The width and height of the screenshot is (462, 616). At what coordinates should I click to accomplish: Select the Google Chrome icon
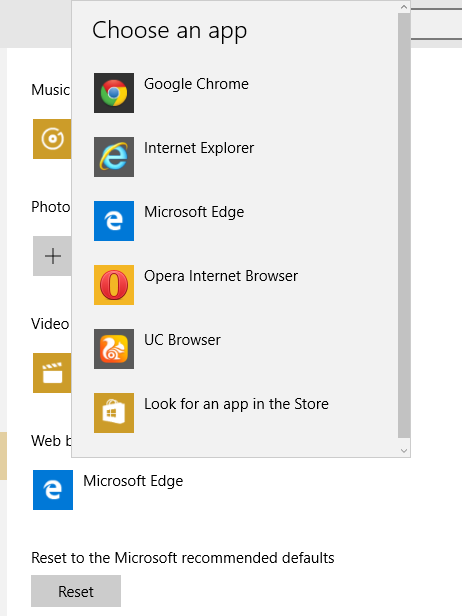(x=114, y=93)
